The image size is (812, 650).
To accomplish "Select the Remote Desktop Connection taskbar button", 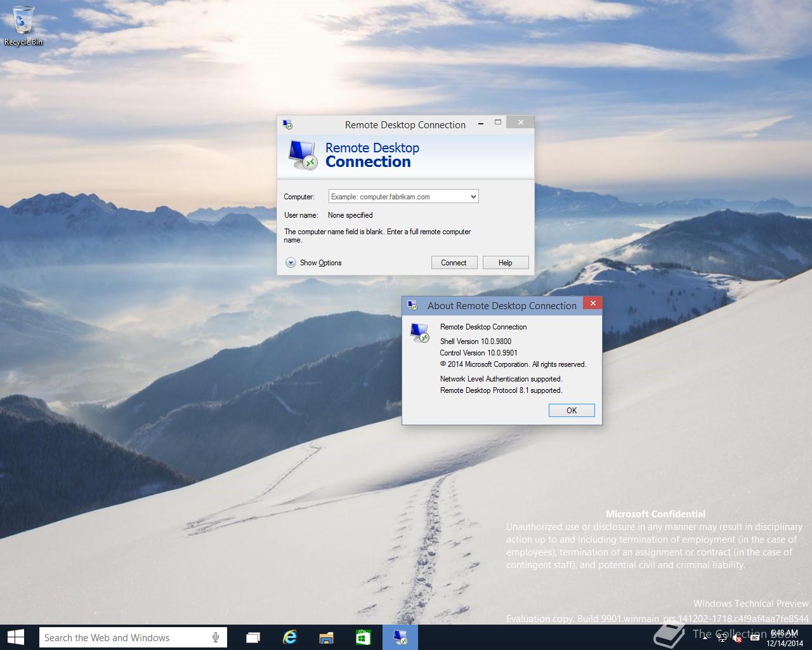I will tap(400, 637).
